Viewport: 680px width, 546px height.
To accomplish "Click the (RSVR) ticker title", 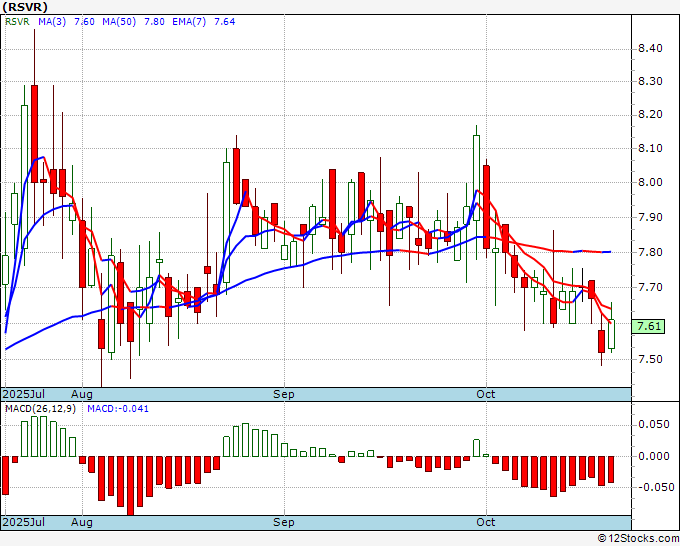I will point(24,6).
